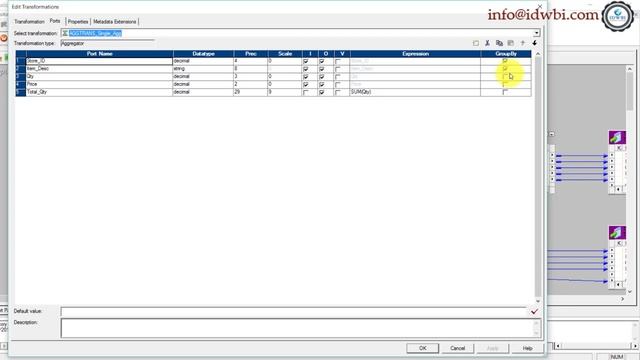
Task: Uncheck GroupBy for the Store_ID port
Action: pyautogui.click(x=505, y=61)
